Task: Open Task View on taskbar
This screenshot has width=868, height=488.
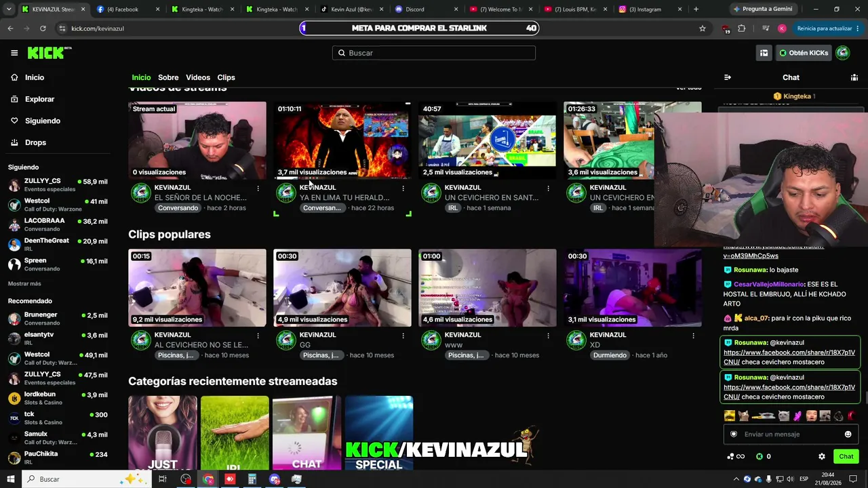Action: pyautogui.click(x=163, y=479)
